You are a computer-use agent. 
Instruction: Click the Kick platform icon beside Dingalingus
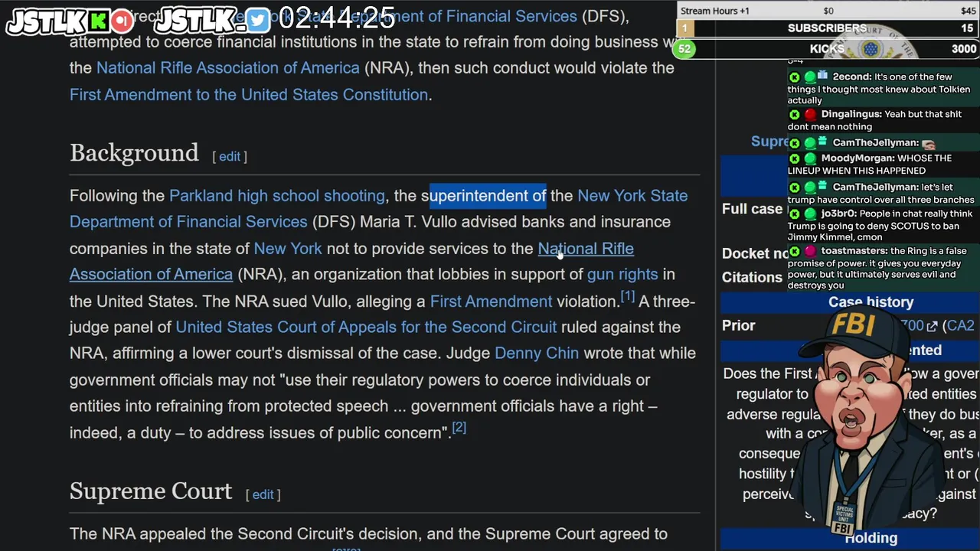click(794, 115)
